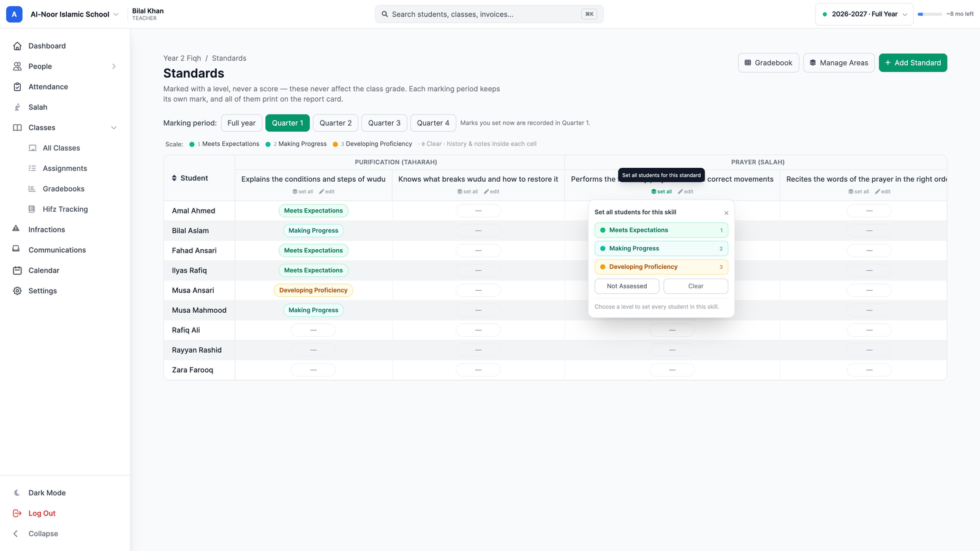Click edit under Explains wudu standard
The width and height of the screenshot is (980, 551).
[x=327, y=192]
